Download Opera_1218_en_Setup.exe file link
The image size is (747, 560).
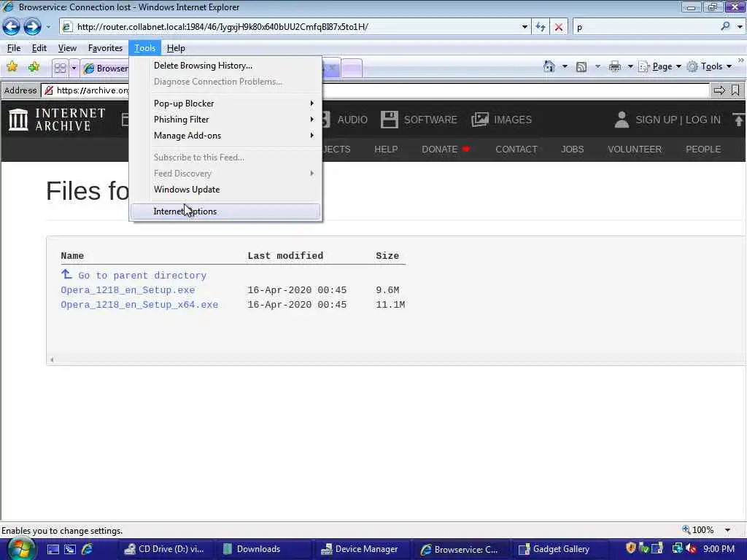(x=128, y=290)
